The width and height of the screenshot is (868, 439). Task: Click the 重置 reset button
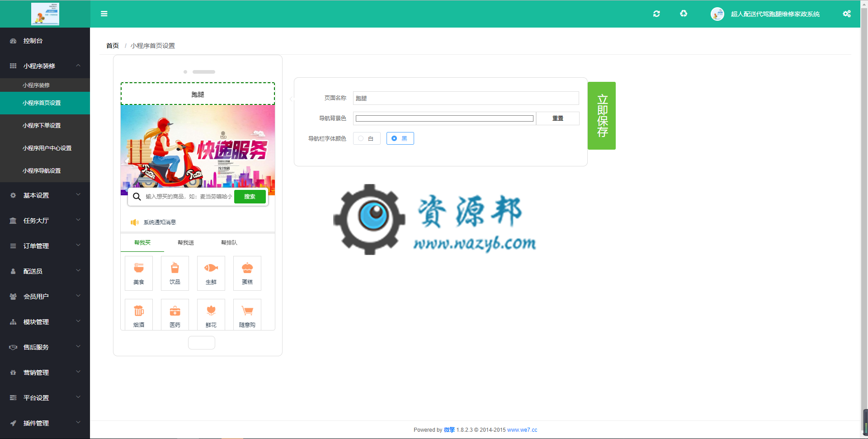coord(558,118)
